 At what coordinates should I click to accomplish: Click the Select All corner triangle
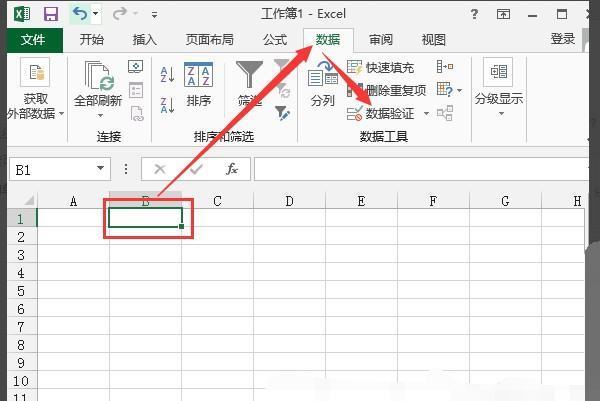(29, 200)
